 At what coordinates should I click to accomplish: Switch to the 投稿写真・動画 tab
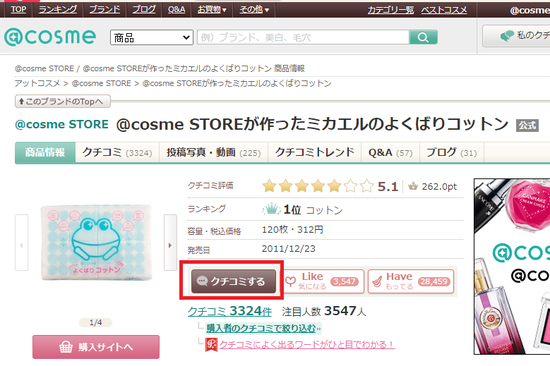point(213,152)
